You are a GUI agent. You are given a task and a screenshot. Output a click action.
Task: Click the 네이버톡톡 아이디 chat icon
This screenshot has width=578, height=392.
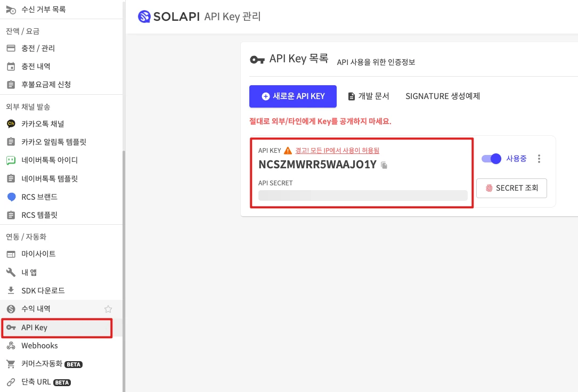click(x=11, y=160)
